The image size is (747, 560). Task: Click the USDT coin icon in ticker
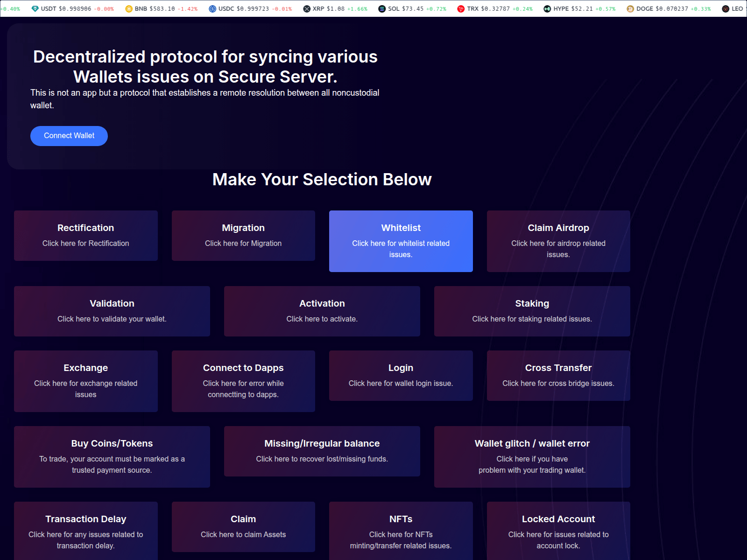pos(35,9)
